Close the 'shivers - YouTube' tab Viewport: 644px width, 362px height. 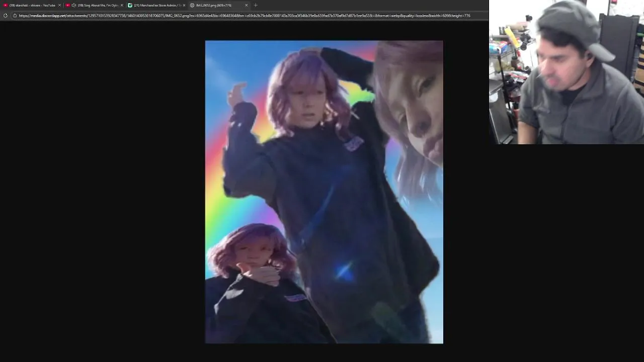pos(59,5)
